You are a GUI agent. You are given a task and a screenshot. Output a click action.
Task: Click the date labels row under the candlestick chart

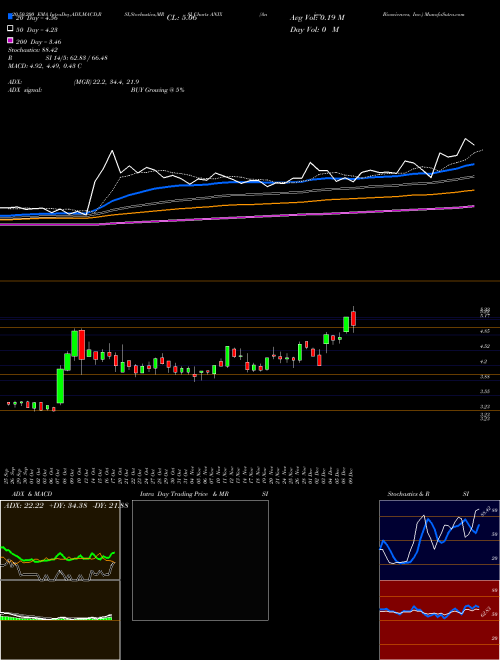[180, 476]
